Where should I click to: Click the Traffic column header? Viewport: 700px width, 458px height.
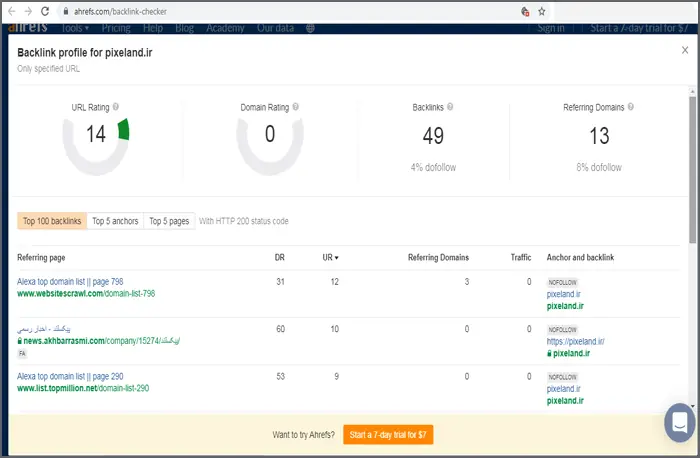tap(521, 258)
